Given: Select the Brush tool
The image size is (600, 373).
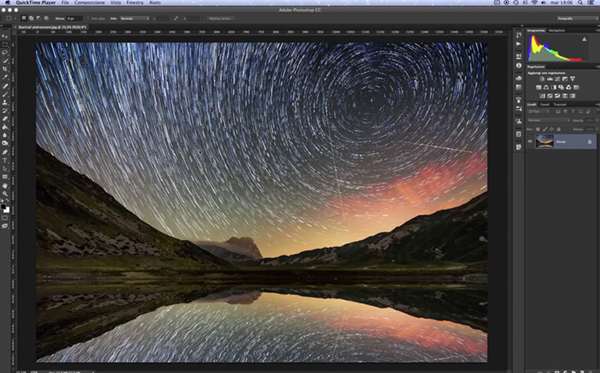Looking at the screenshot, I should (x=5, y=94).
